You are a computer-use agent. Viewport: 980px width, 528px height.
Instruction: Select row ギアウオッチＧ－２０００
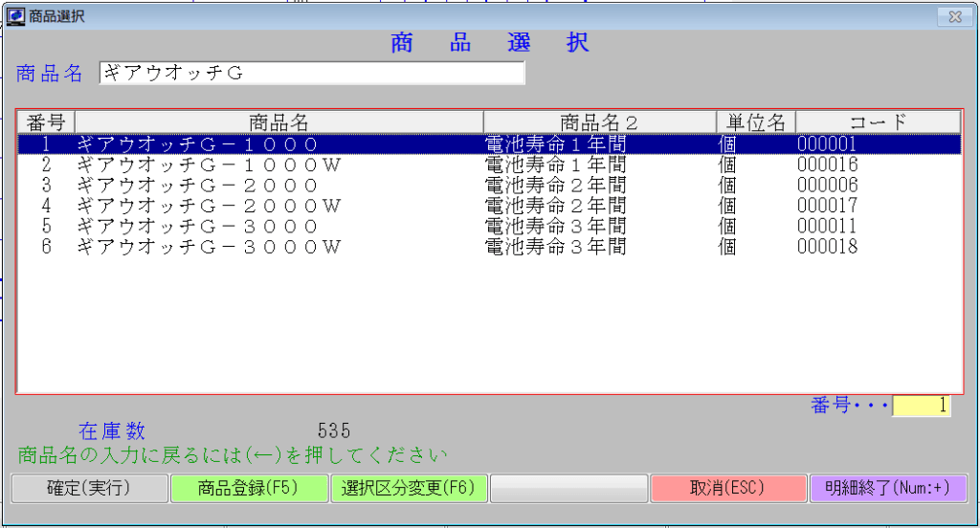(489, 186)
